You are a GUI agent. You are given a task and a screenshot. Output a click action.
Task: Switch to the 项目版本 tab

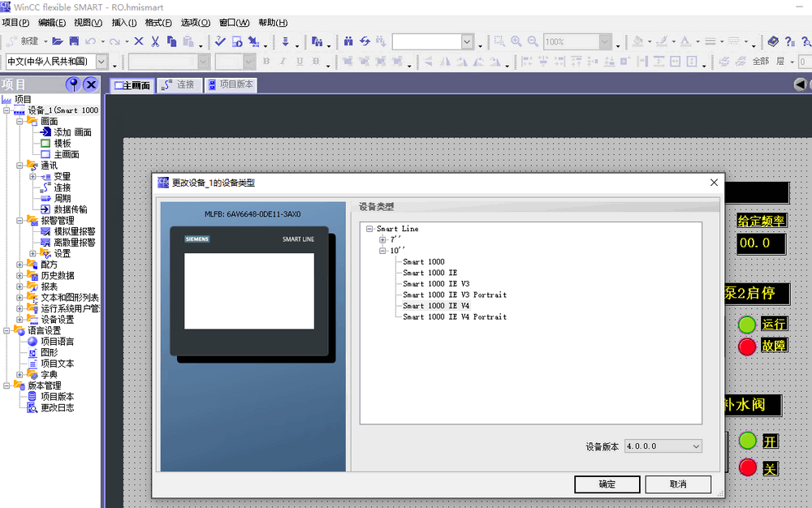[231, 84]
